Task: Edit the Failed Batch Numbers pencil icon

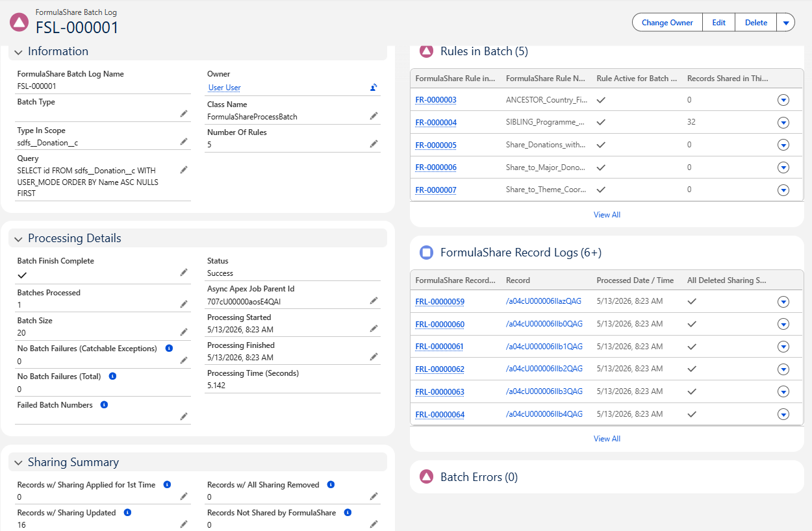Action: pyautogui.click(x=184, y=416)
